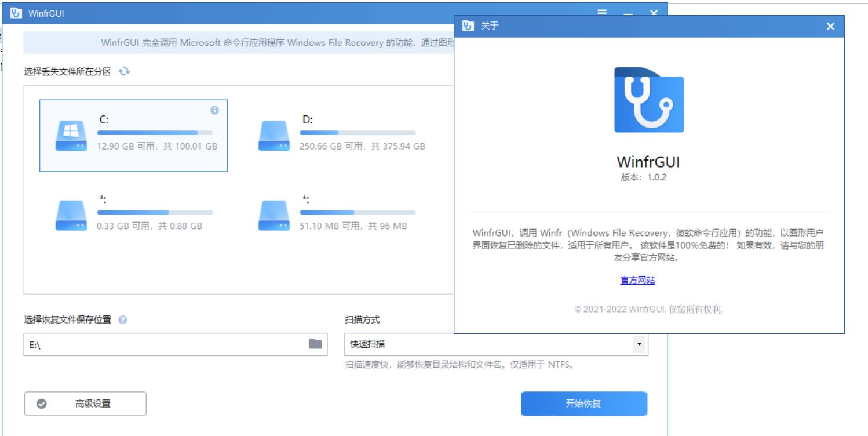
Task: Click the 96 MB partition usage bar
Action: point(358,212)
